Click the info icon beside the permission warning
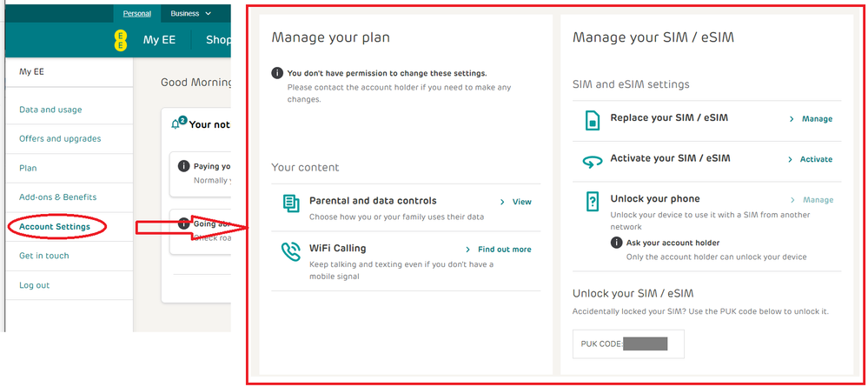Viewport: 868px width, 387px height. click(277, 73)
